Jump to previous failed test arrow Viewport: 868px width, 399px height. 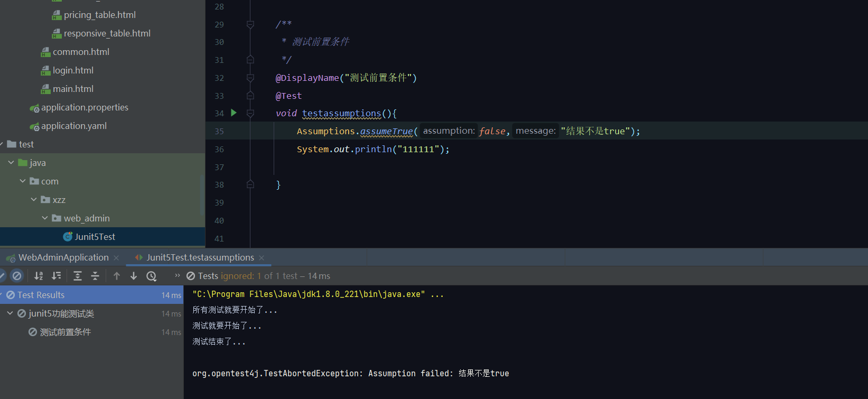pyautogui.click(x=117, y=276)
